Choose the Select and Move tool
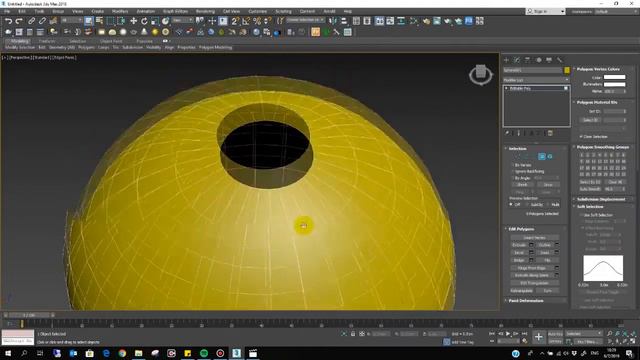 [x=133, y=21]
